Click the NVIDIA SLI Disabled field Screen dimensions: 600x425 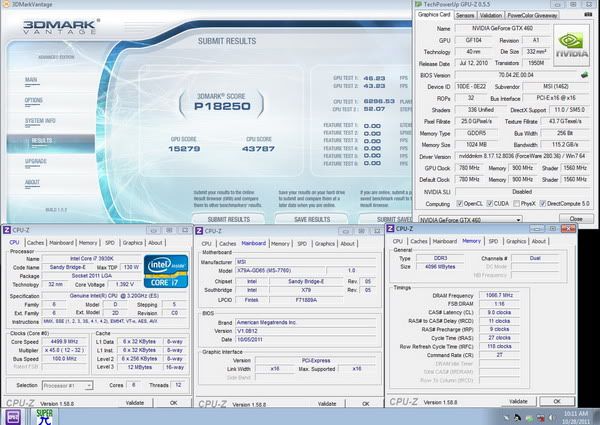(x=522, y=191)
